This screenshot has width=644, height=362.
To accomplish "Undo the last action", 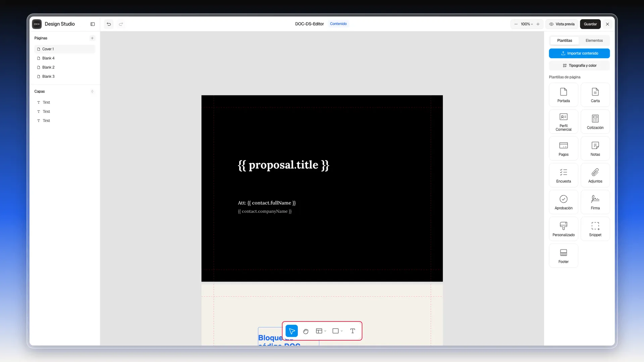I will (109, 24).
